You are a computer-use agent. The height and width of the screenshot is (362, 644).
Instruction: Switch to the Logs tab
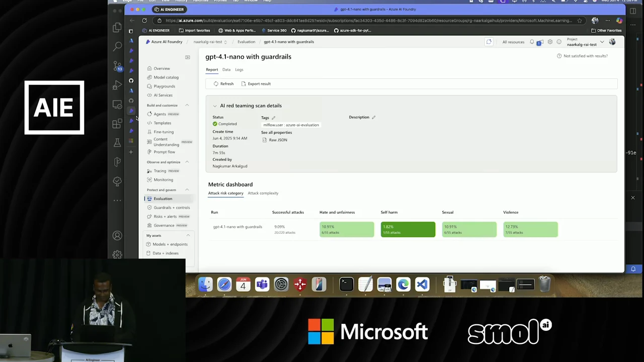click(x=239, y=69)
